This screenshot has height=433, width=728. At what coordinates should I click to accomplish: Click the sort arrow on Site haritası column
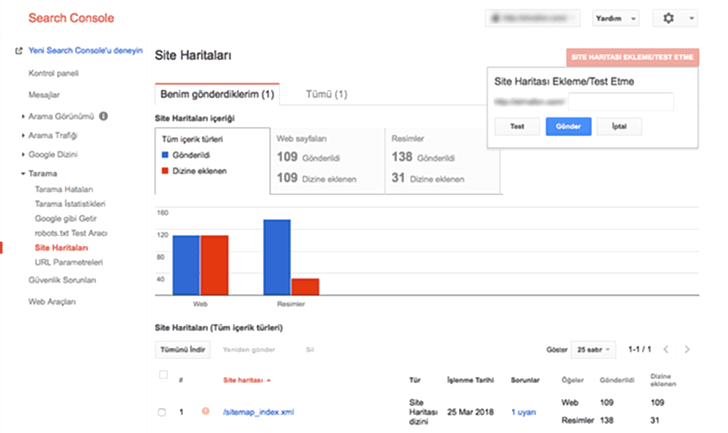pos(269,380)
